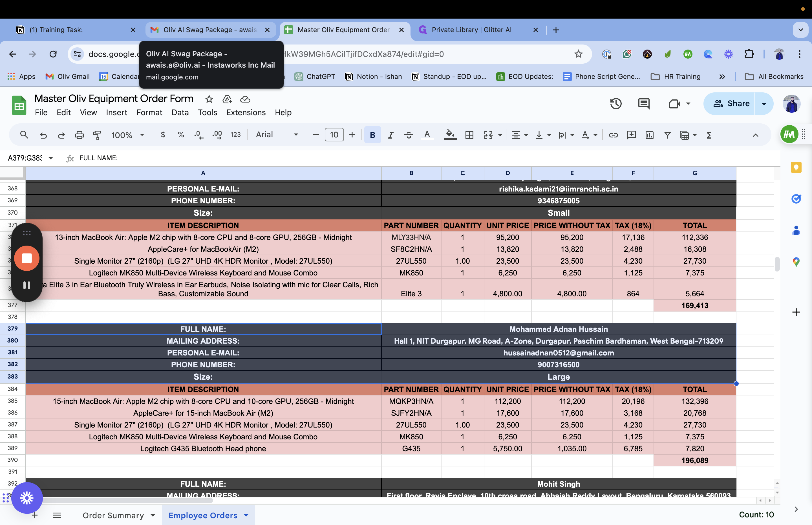Open the fill color picker

(450, 135)
